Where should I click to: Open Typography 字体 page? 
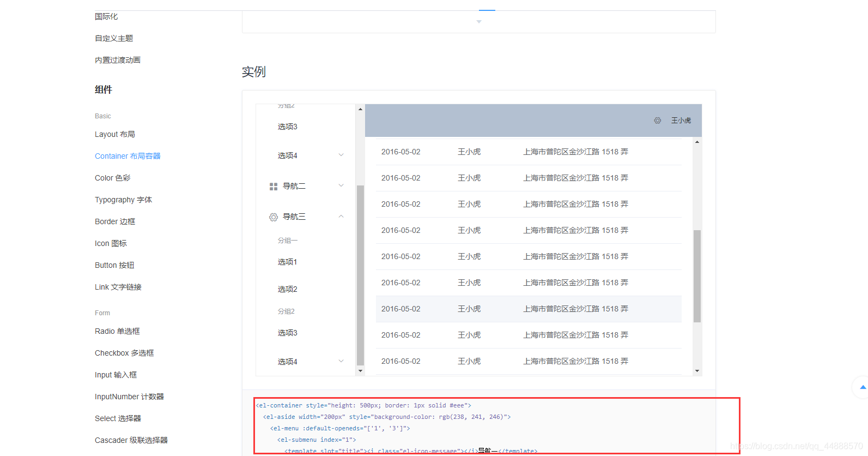click(124, 200)
